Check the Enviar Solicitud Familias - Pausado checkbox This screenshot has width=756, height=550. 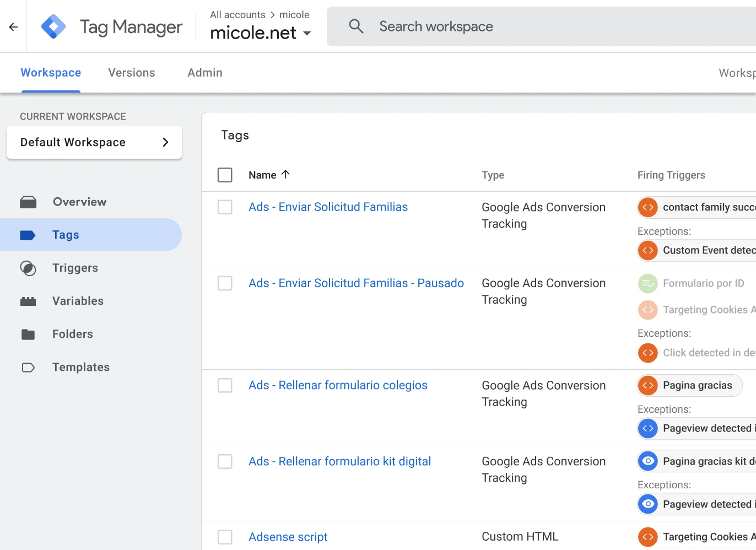pos(225,283)
